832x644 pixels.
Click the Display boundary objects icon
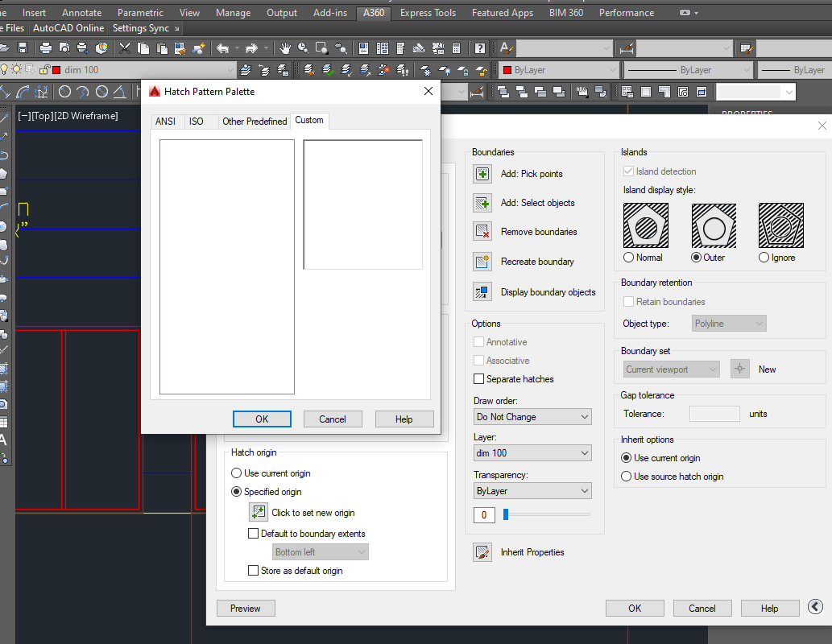point(482,292)
